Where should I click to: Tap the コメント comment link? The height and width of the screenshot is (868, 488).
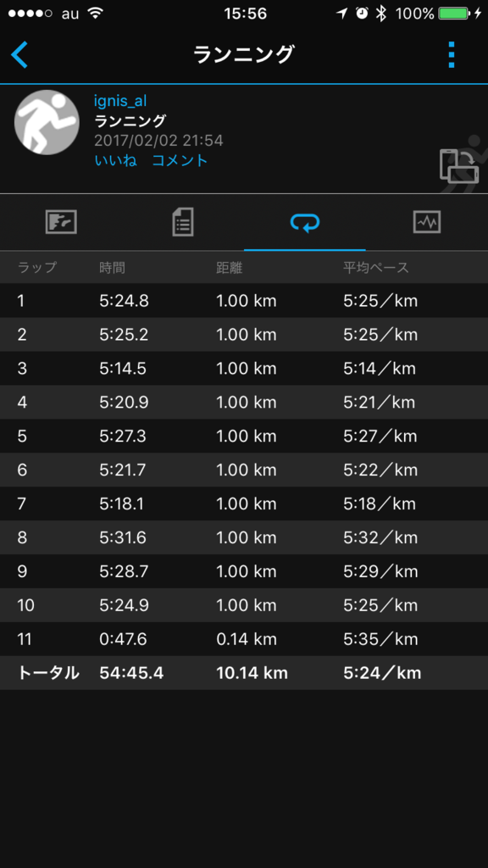[x=180, y=160]
